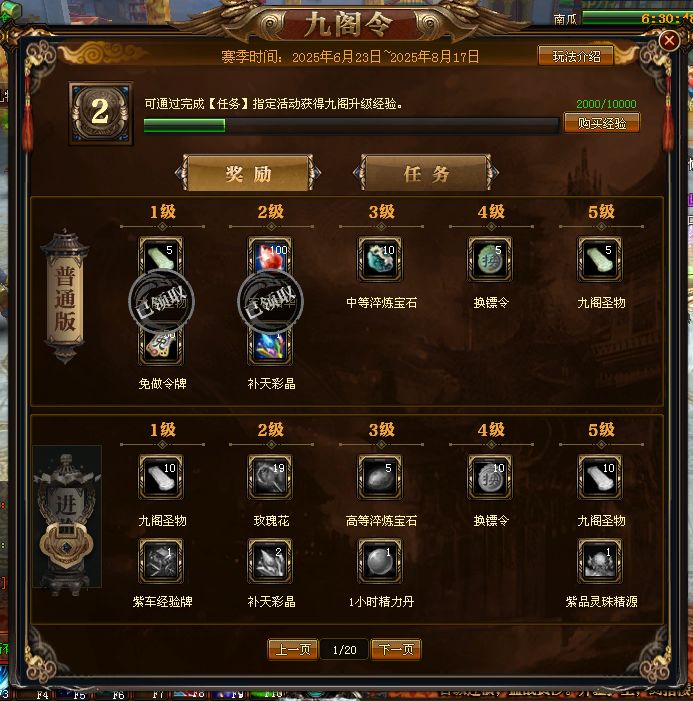Screen dimensions: 693x701
Task: Click the green experience progress bar
Action: (x=351, y=126)
